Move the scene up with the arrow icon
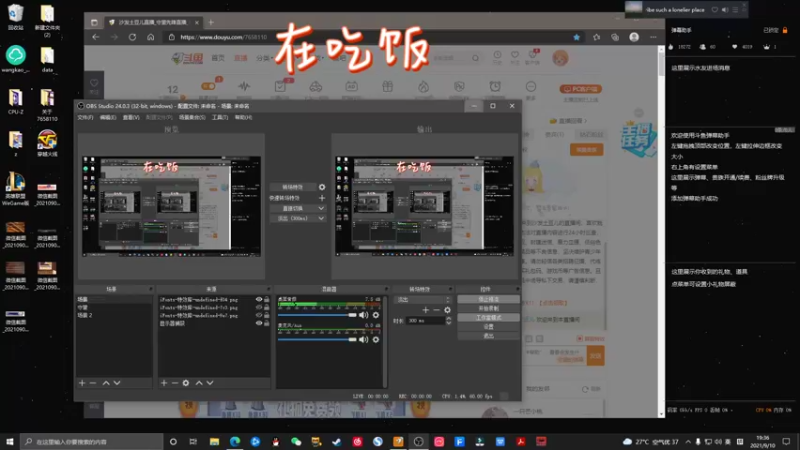 [106, 383]
